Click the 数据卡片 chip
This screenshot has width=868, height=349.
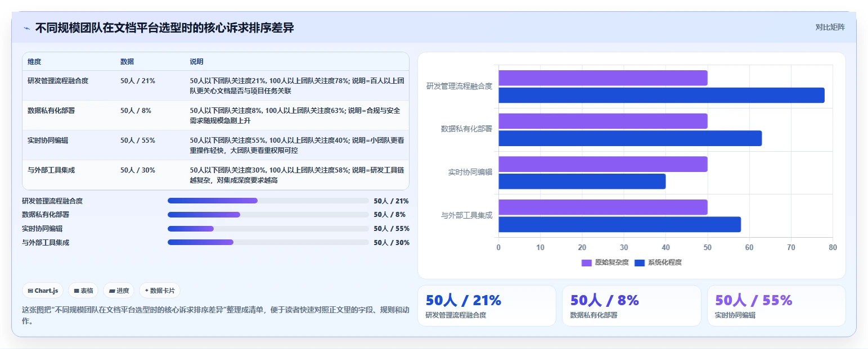(x=160, y=291)
